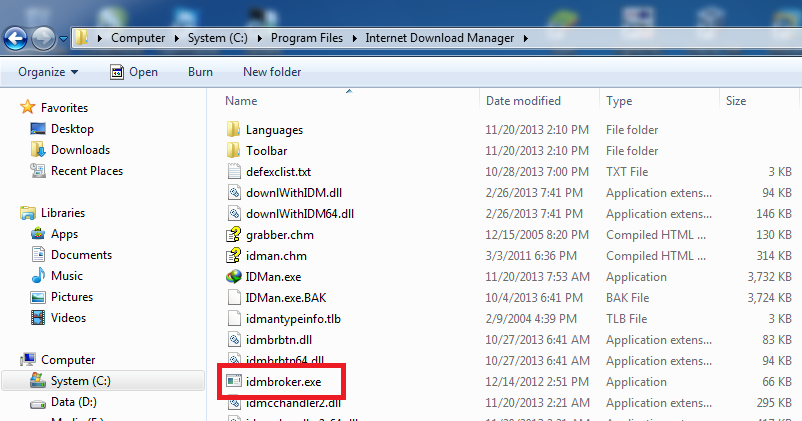Click the BAK File type cell
The width and height of the screenshot is (802, 421).
click(627, 298)
